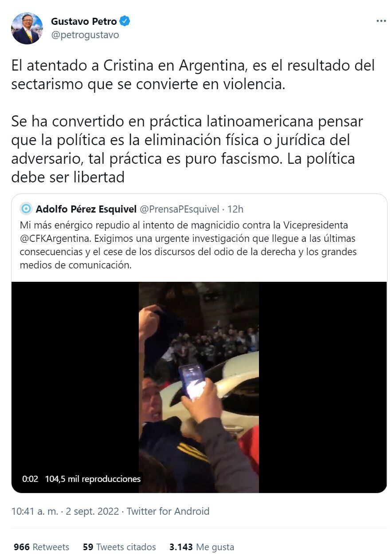View the 3.143 Me gusta list
The width and height of the screenshot is (392, 560).
pyautogui.click(x=202, y=547)
